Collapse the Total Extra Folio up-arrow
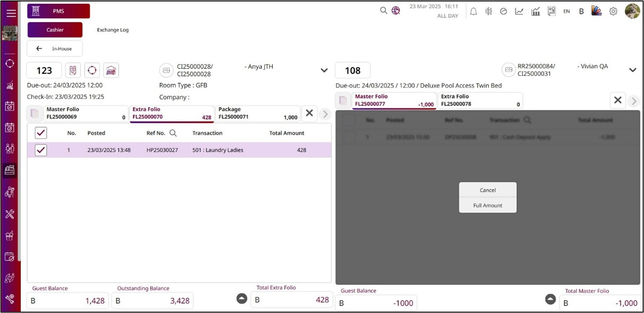Screen dimensions: 644x313 [242, 298]
